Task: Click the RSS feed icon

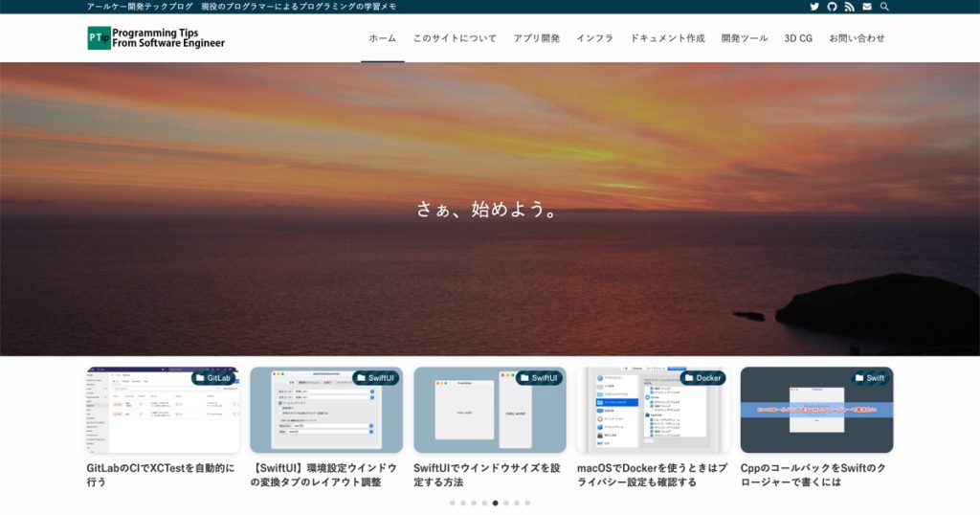Action: 849,7
